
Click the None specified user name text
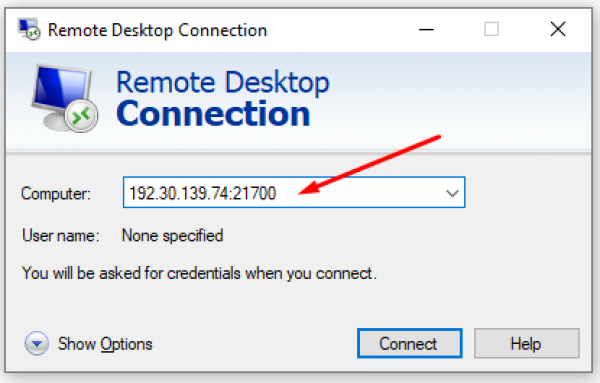pos(172,236)
